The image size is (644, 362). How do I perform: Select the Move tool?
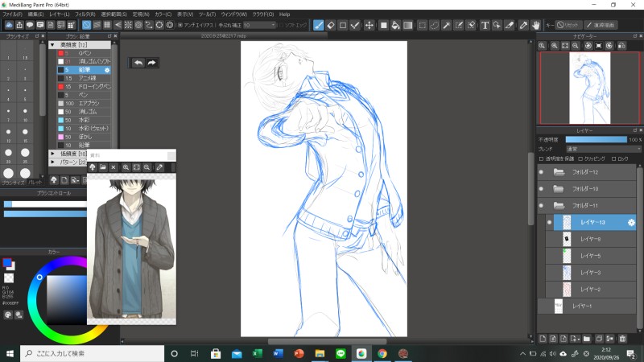click(x=369, y=25)
